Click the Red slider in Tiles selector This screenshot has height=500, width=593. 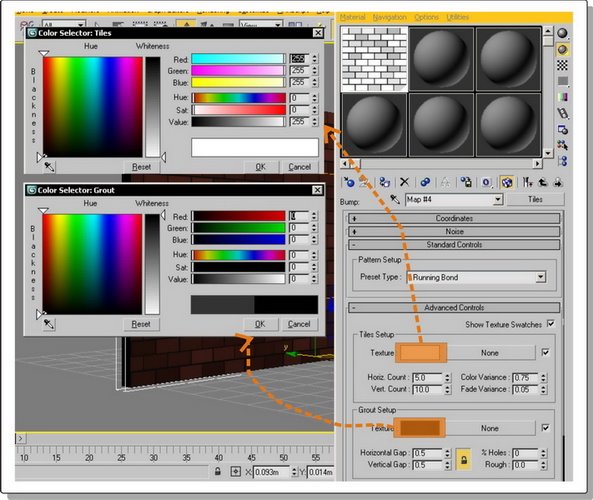(x=238, y=59)
